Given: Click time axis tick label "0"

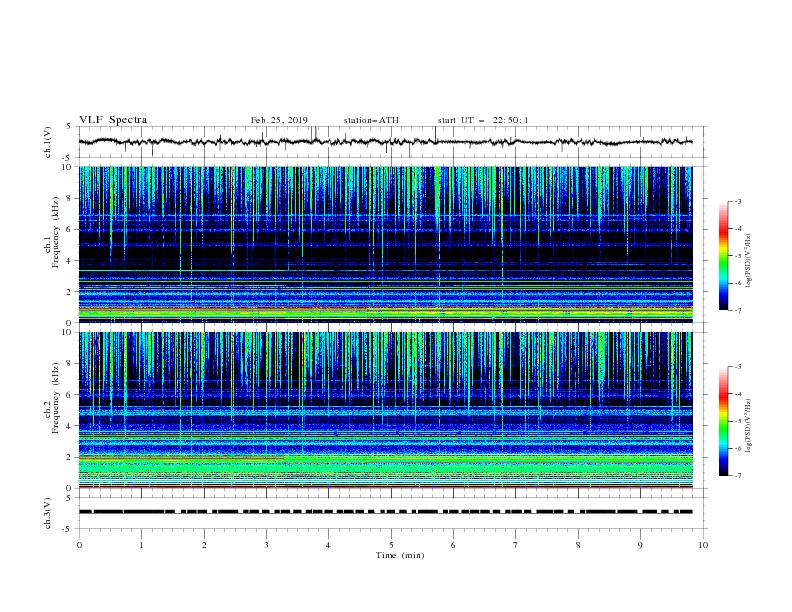Looking at the screenshot, I should click(x=79, y=545).
